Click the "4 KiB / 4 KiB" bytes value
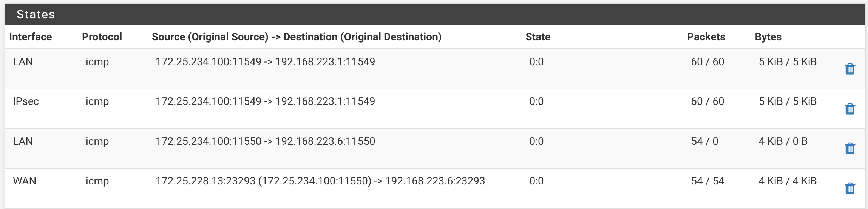This screenshot has width=868, height=209. (x=788, y=181)
